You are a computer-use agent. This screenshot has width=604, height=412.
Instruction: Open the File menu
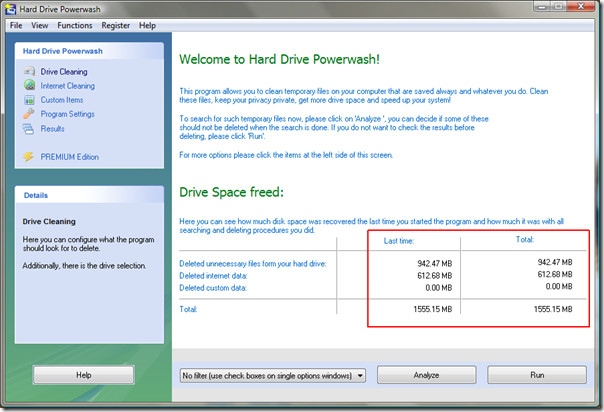[x=16, y=25]
